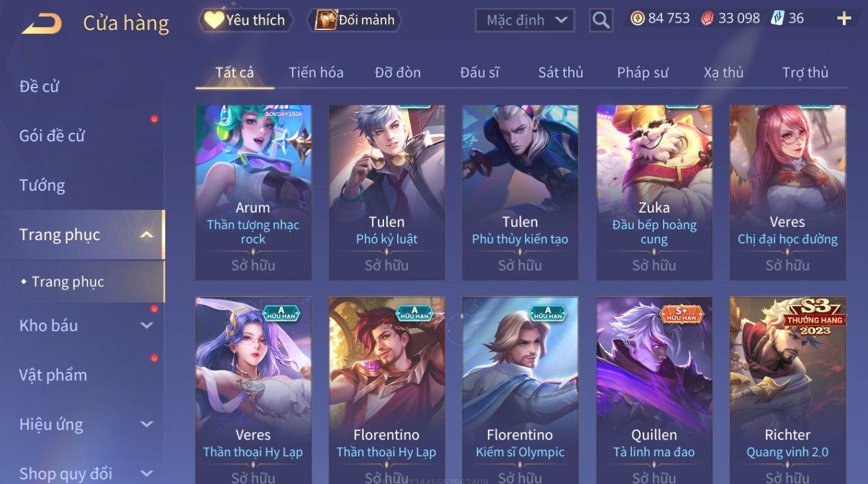Collapse the Trang phục sidebar section

coord(147,235)
